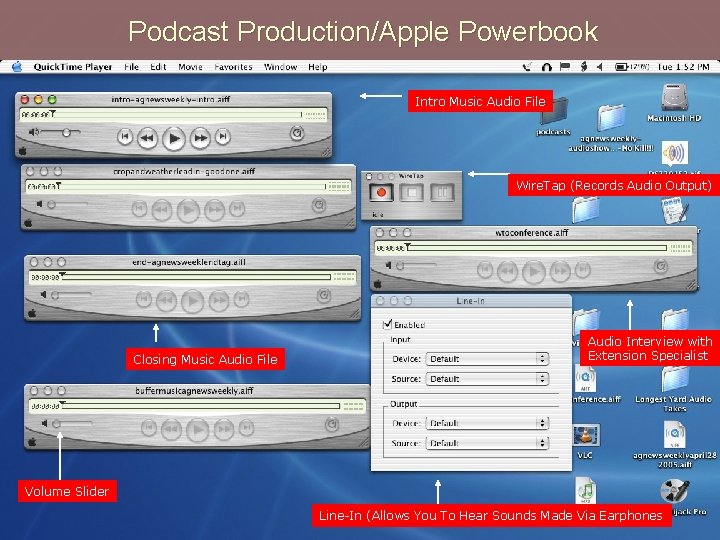Image resolution: width=720 pixels, height=540 pixels.
Task: Fast forward in buffermusicagnewsweekly.aiff player
Action: (x=224, y=429)
